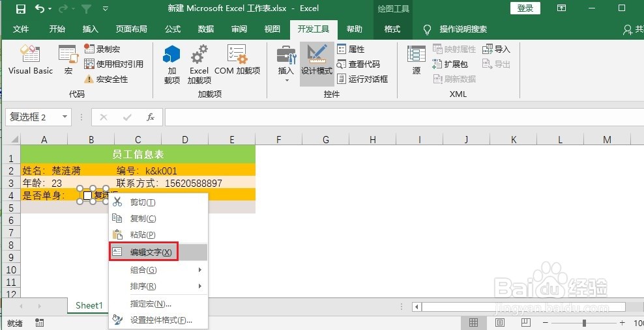Image resolution: width=644 pixels, height=330 pixels.
Task: Switch to the ribbon 插入 tab
Action: (x=91, y=29)
